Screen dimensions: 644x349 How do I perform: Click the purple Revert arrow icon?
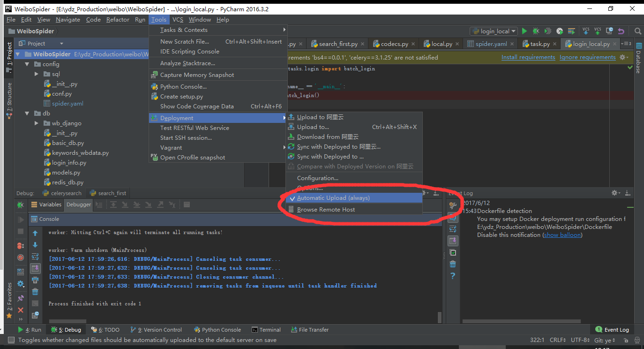tap(621, 31)
